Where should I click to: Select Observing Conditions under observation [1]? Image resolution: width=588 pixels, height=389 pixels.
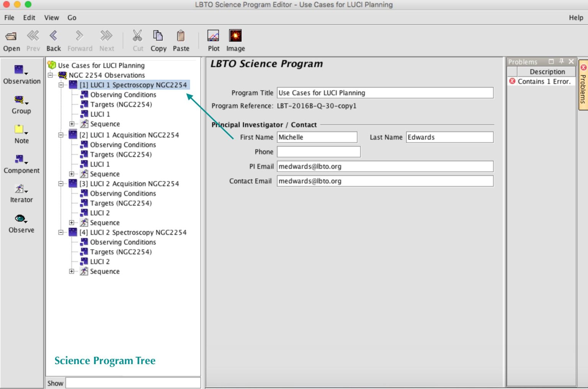pyautogui.click(x=123, y=95)
